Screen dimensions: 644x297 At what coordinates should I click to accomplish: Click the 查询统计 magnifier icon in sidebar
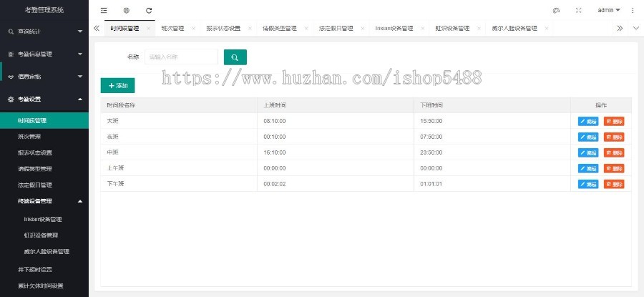pyautogui.click(x=11, y=31)
